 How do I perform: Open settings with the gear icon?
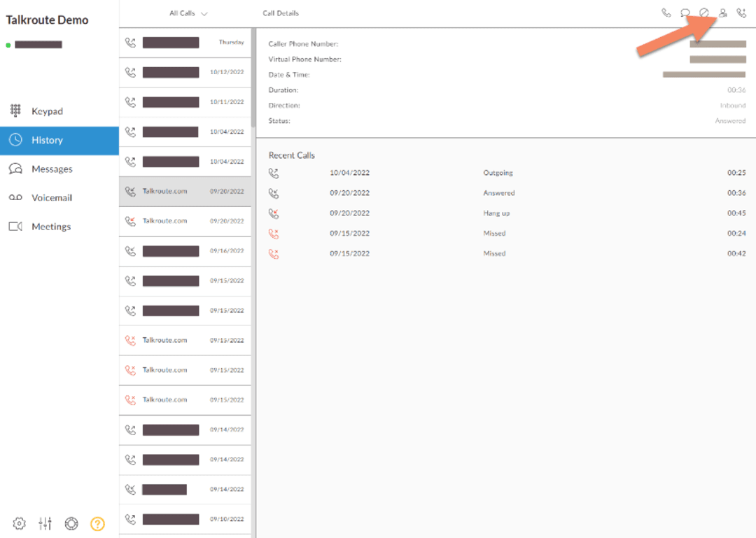(18, 523)
